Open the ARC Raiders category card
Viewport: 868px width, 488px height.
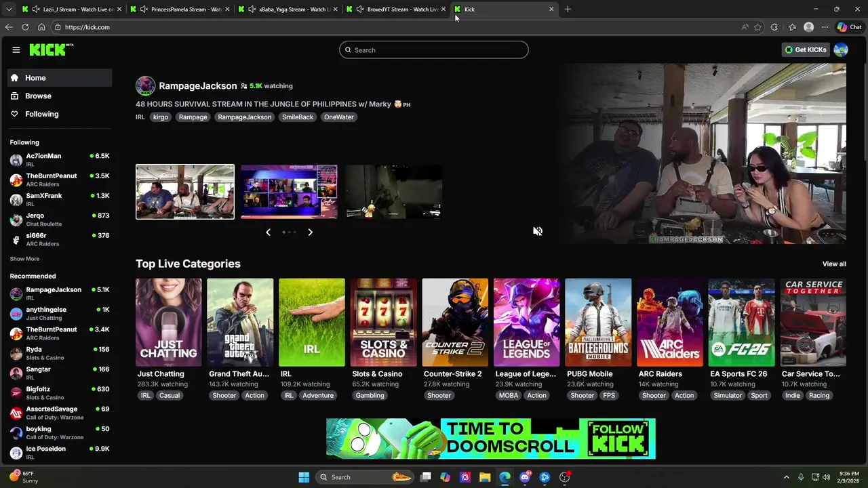[670, 323]
